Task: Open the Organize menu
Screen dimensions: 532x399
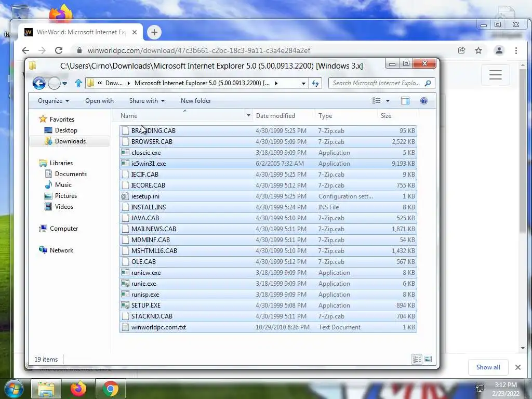Action: [54, 101]
